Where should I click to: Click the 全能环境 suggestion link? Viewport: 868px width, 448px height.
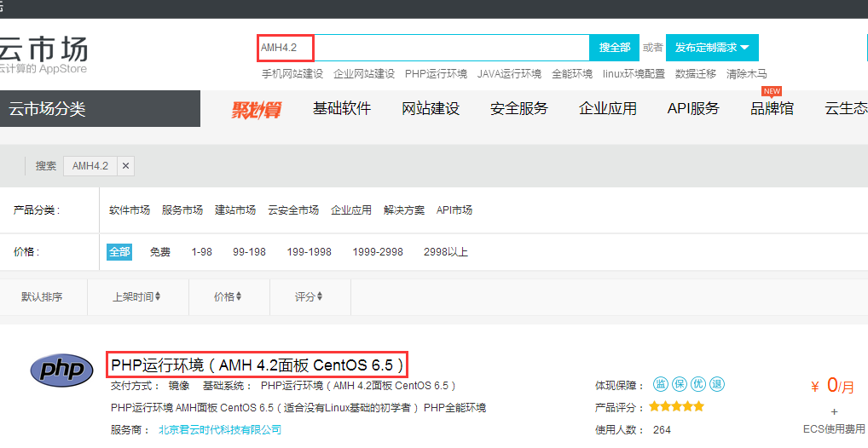click(x=572, y=73)
